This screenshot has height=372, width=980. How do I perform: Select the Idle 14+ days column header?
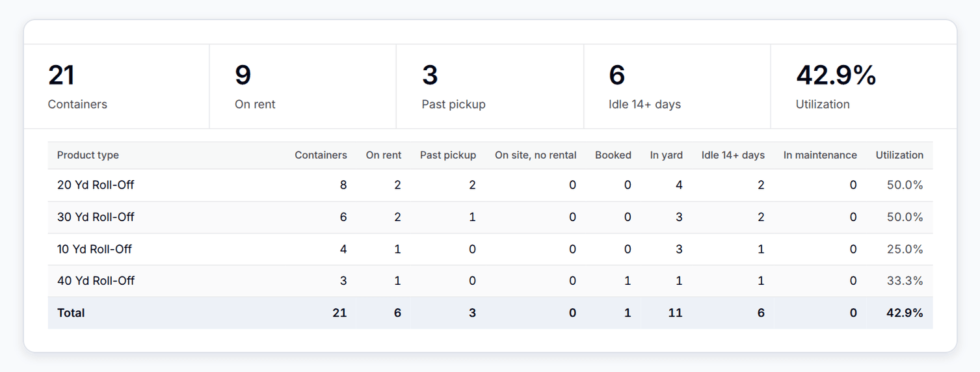pos(733,155)
